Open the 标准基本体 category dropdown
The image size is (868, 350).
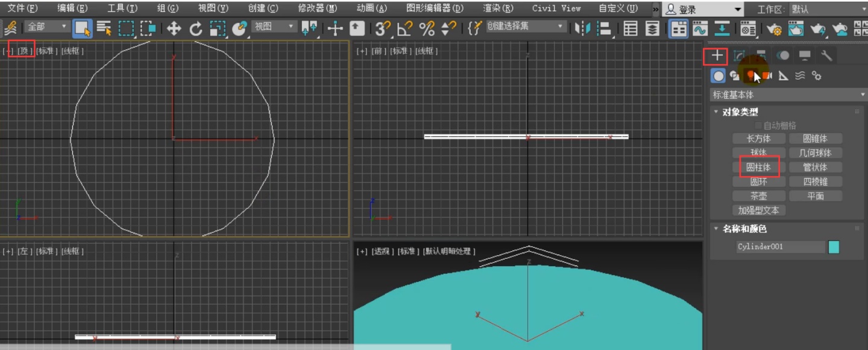tap(788, 95)
